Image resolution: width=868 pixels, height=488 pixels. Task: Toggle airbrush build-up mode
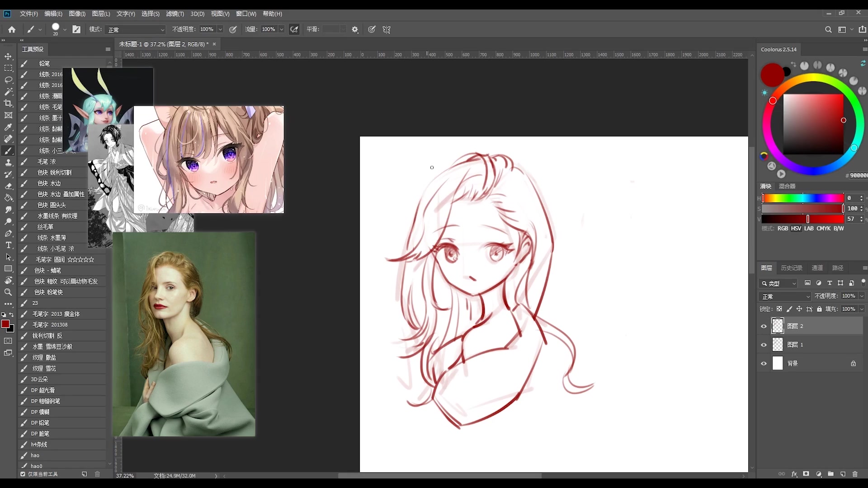(x=294, y=29)
